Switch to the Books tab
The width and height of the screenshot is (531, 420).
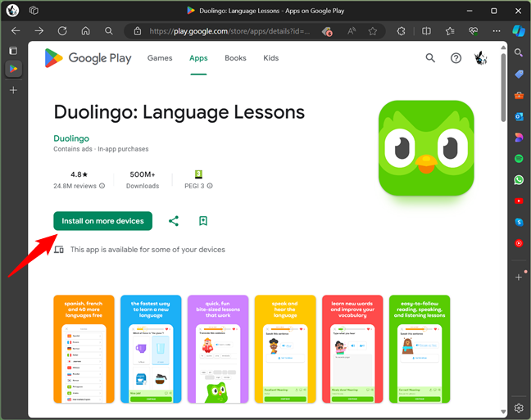point(235,58)
